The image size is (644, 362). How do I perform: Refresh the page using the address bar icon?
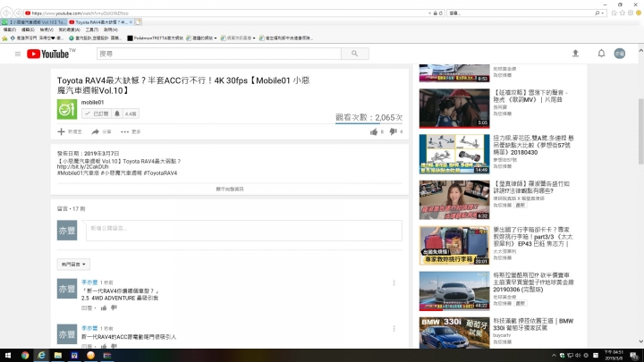coord(441,13)
